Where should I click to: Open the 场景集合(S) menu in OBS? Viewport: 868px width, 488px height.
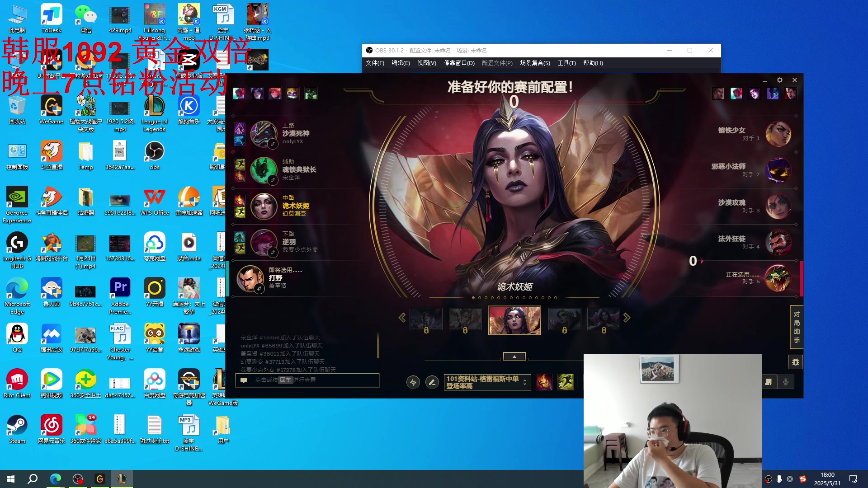click(x=535, y=63)
